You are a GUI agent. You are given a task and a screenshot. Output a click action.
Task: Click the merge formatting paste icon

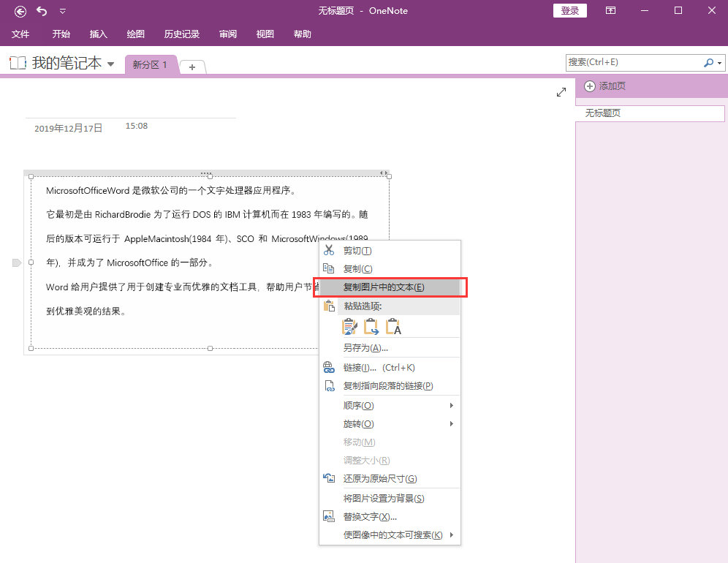pyautogui.click(x=371, y=327)
